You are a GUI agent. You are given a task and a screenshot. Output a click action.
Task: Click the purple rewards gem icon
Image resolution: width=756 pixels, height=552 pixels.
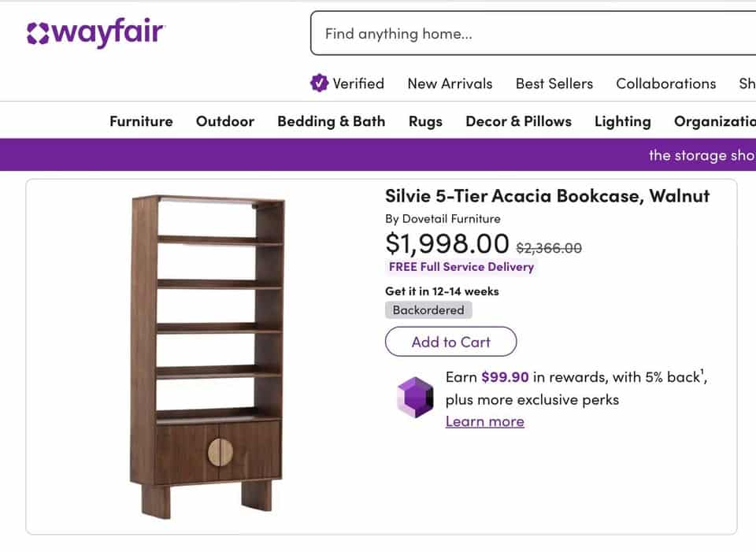pyautogui.click(x=415, y=397)
